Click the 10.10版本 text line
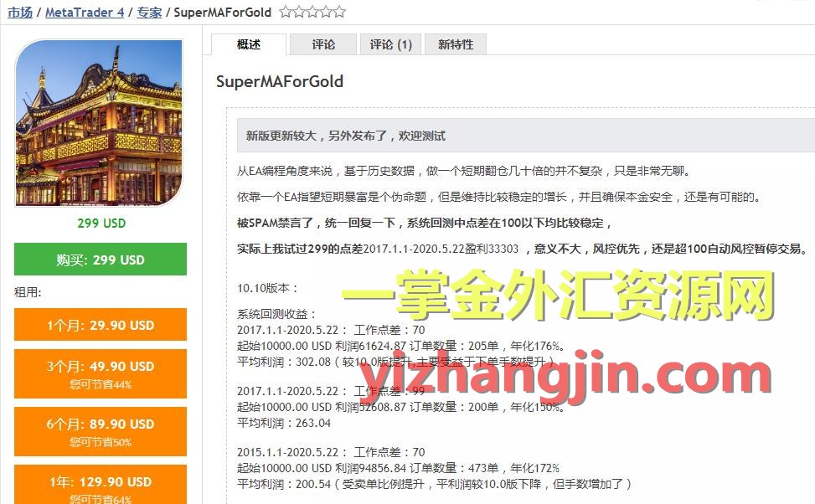The image size is (815, 504). 268,288
